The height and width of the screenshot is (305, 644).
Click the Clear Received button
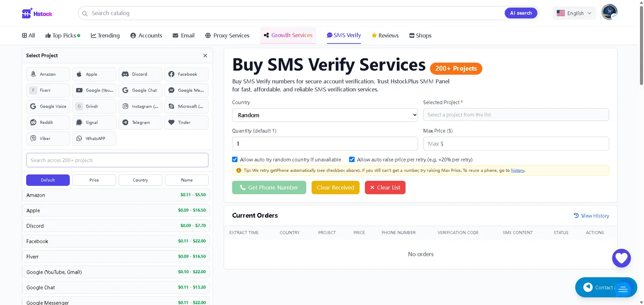point(335,188)
